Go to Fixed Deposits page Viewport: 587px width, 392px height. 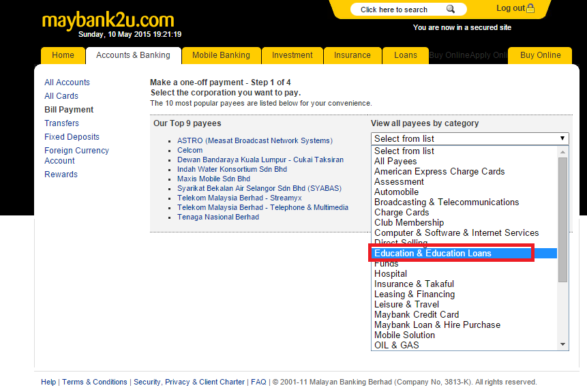pyautogui.click(x=72, y=136)
